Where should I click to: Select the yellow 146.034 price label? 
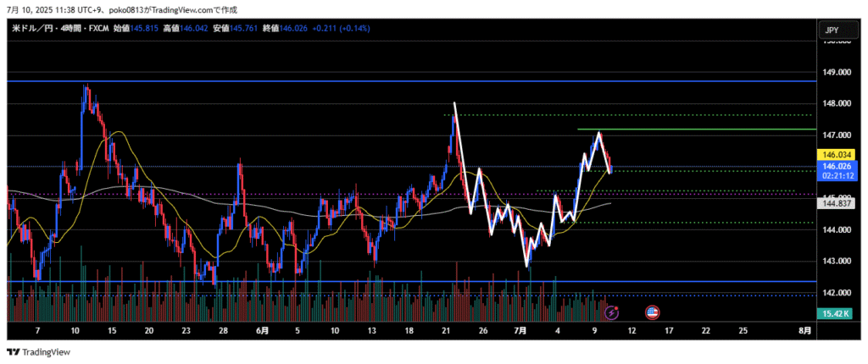click(x=837, y=155)
